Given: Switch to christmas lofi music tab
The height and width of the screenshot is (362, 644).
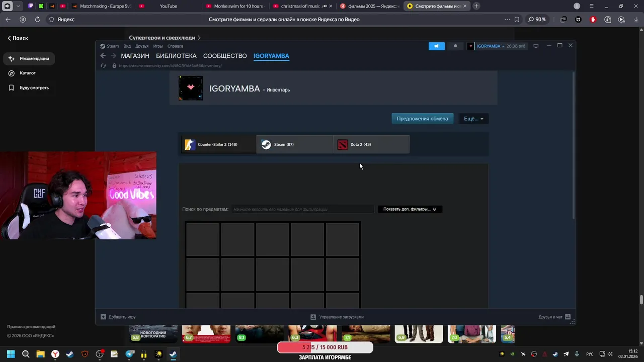Looking at the screenshot, I should (x=302, y=6).
